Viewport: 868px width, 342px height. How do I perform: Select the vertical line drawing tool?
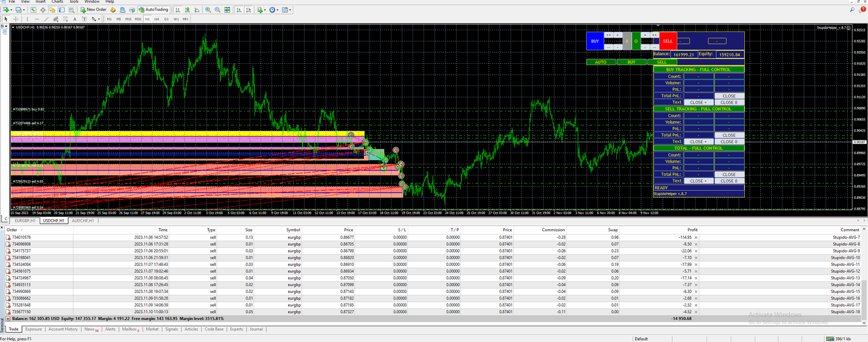click(27, 19)
